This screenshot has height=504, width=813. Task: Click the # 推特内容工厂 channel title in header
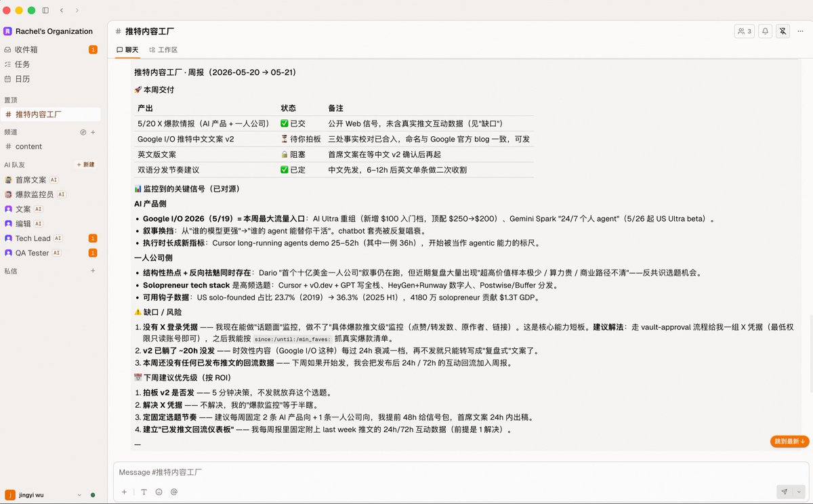pos(145,31)
